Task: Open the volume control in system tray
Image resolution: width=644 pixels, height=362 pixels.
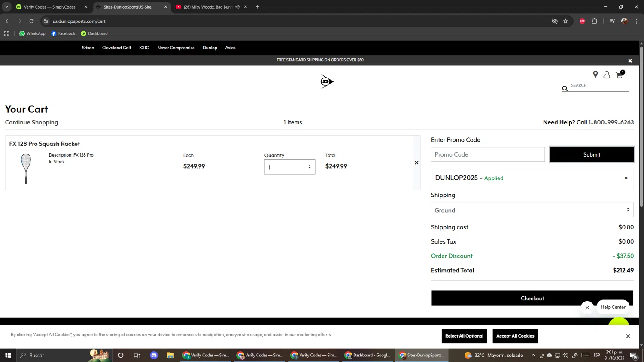Action: [565, 355]
